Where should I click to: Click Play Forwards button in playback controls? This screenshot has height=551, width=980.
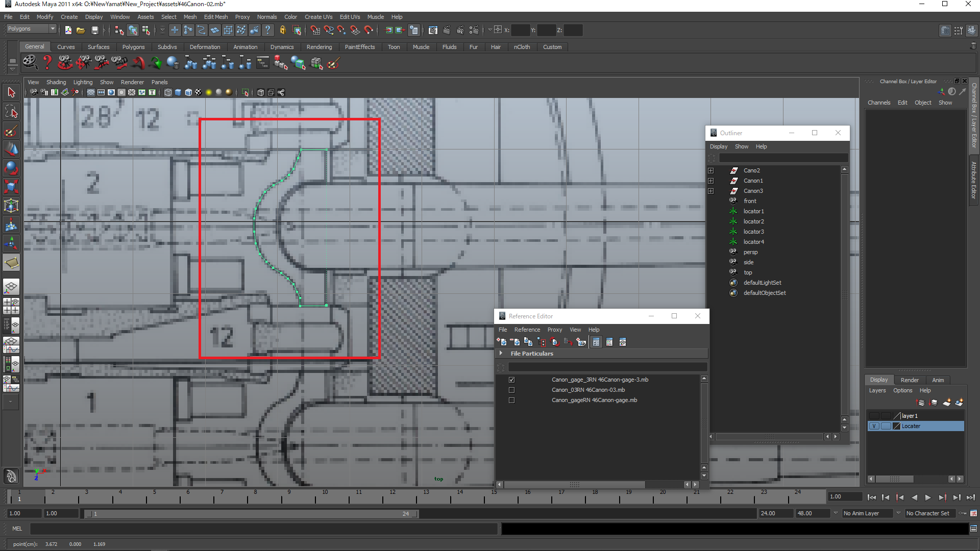click(x=928, y=497)
